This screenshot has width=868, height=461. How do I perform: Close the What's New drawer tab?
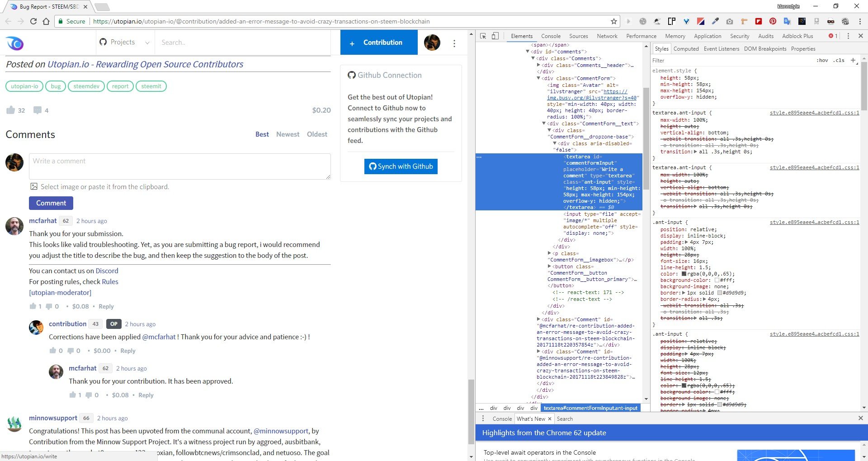(x=550, y=419)
